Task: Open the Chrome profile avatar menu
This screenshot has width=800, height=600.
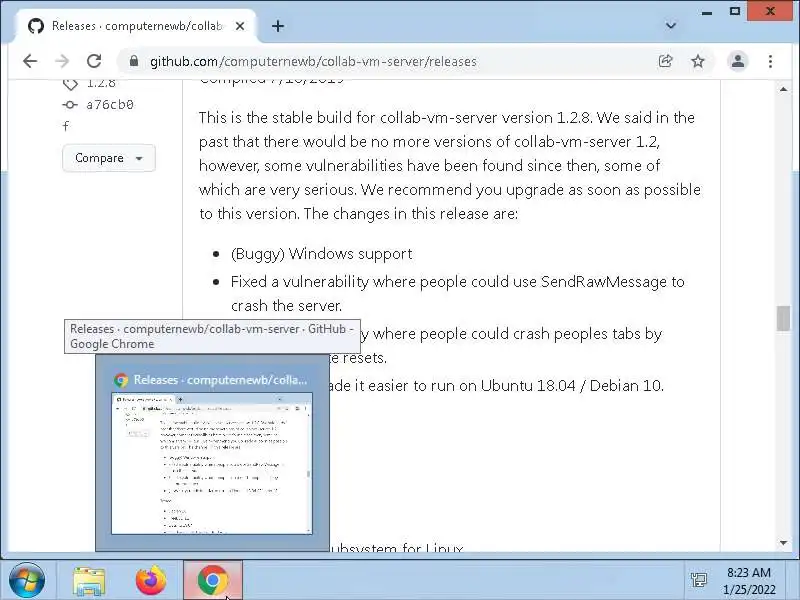Action: click(x=738, y=61)
